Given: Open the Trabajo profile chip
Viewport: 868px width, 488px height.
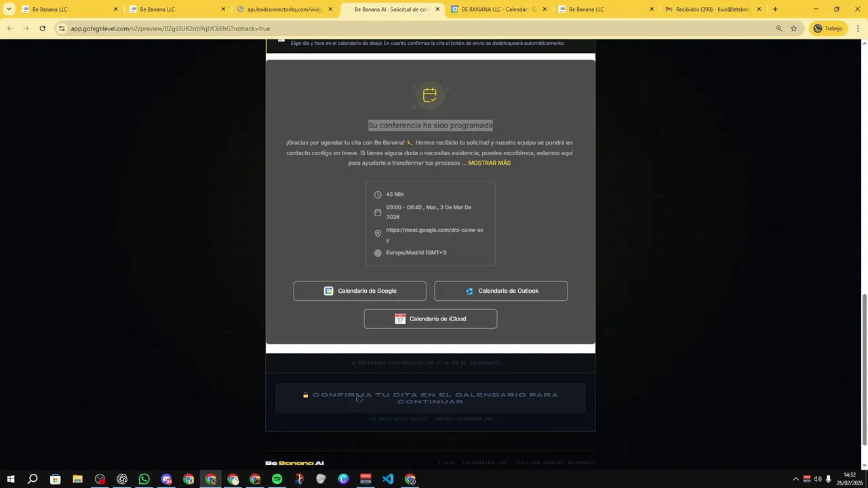Looking at the screenshot, I should click(828, 28).
